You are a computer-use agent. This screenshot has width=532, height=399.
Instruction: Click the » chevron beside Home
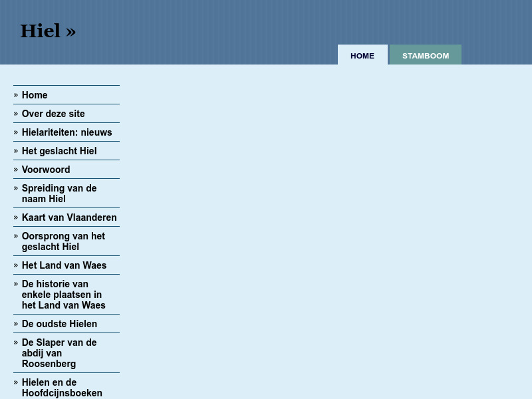coord(16,95)
